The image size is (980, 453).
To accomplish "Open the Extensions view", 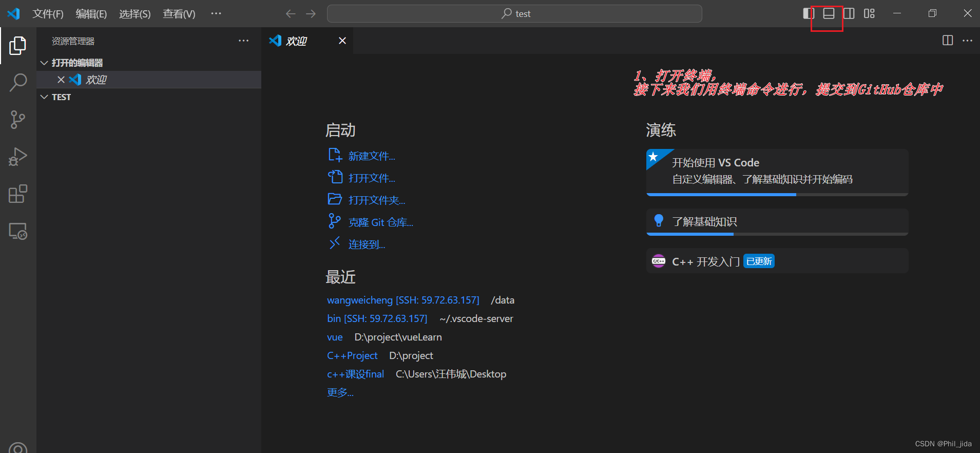I will (18, 194).
